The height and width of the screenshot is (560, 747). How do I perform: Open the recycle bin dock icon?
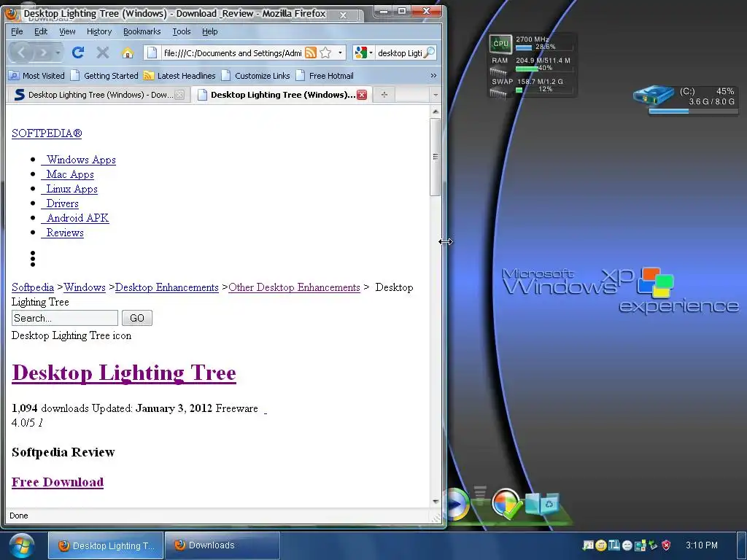click(x=543, y=503)
